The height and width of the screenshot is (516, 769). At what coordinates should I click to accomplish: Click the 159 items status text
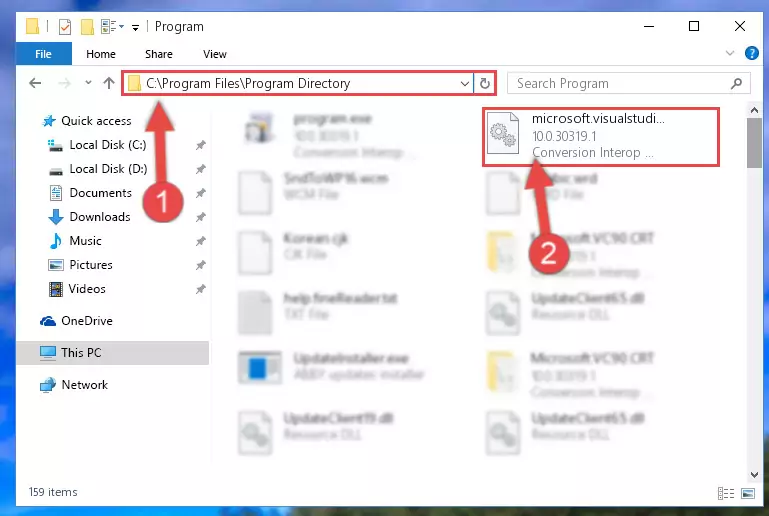tap(53, 492)
